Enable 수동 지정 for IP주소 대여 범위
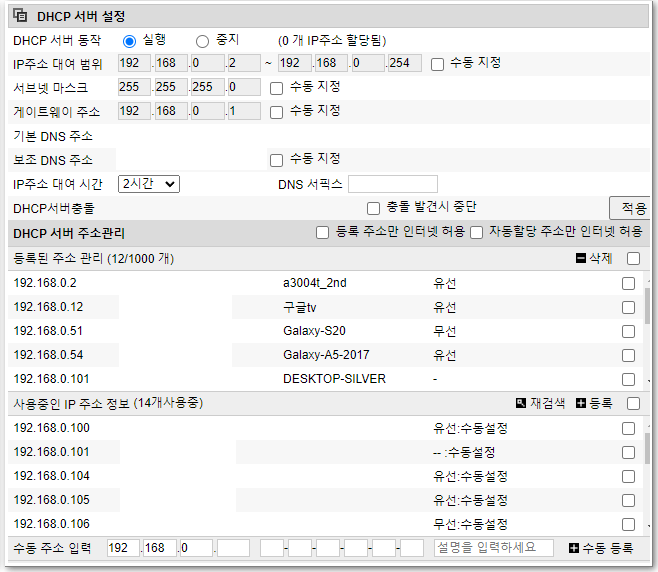 pyautogui.click(x=437, y=65)
